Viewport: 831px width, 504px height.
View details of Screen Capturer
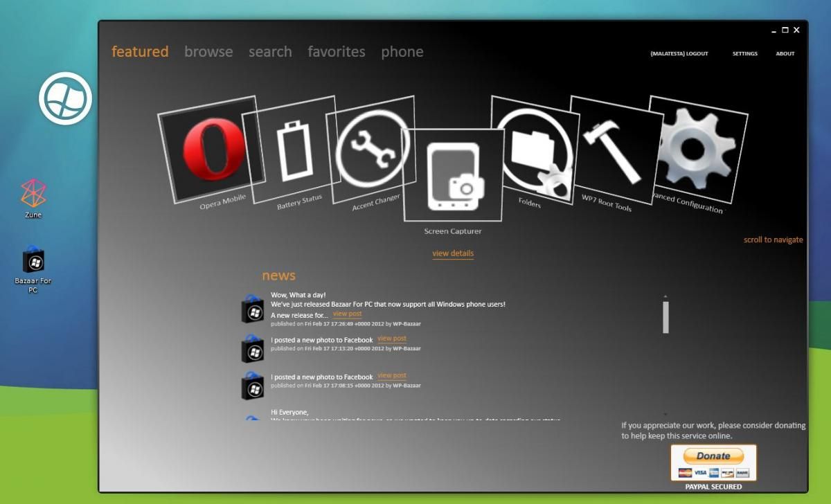453,253
